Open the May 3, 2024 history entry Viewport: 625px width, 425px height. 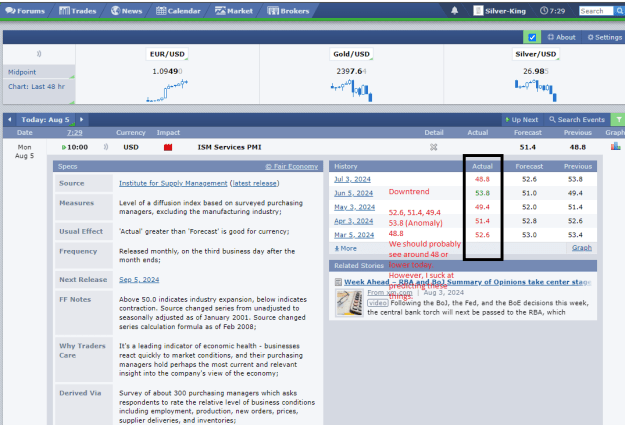pos(354,207)
